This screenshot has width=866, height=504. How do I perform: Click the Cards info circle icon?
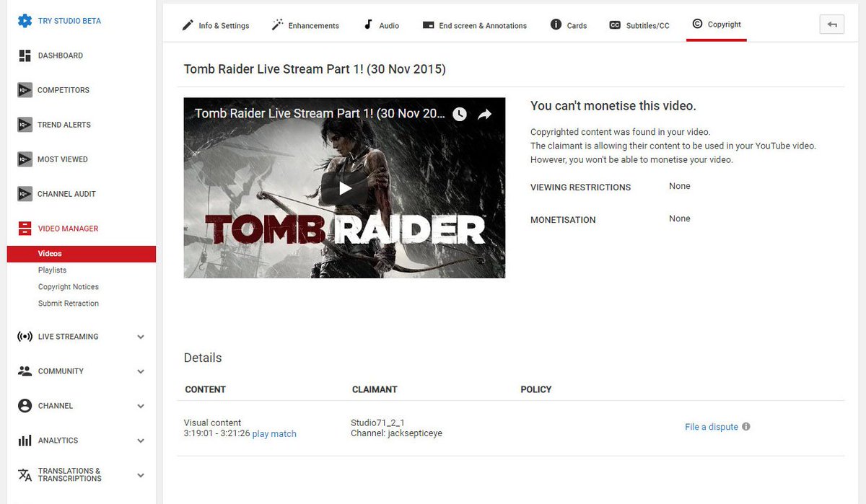(556, 25)
